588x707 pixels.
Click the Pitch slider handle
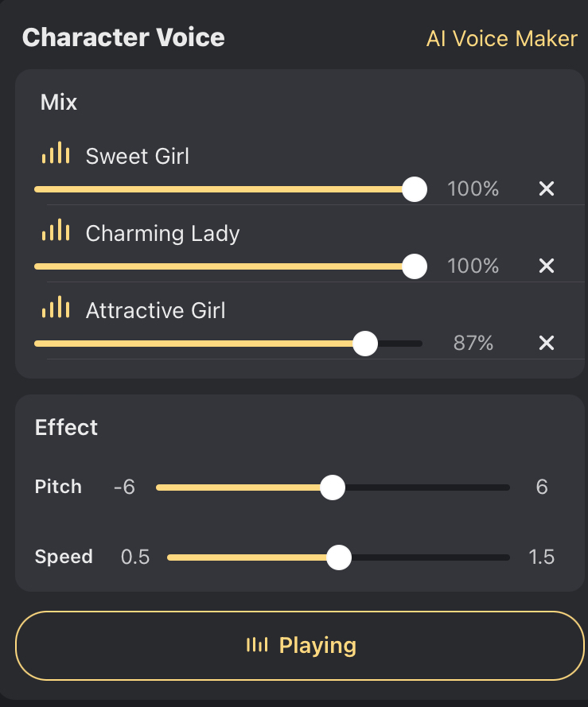pyautogui.click(x=333, y=488)
